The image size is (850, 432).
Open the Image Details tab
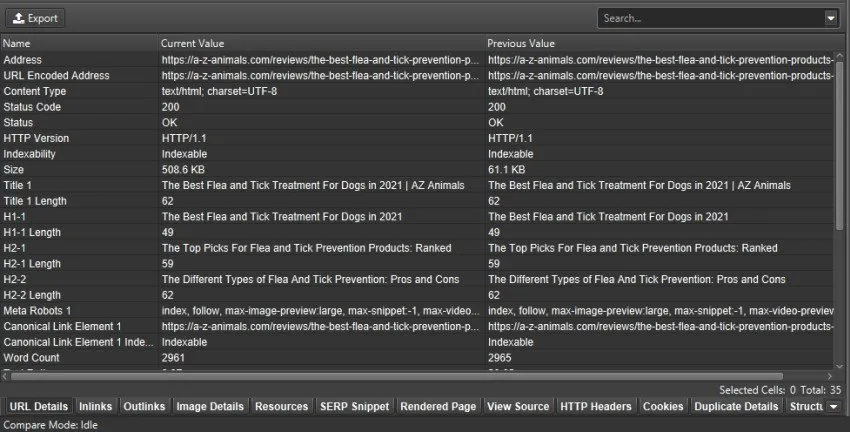(x=210, y=407)
